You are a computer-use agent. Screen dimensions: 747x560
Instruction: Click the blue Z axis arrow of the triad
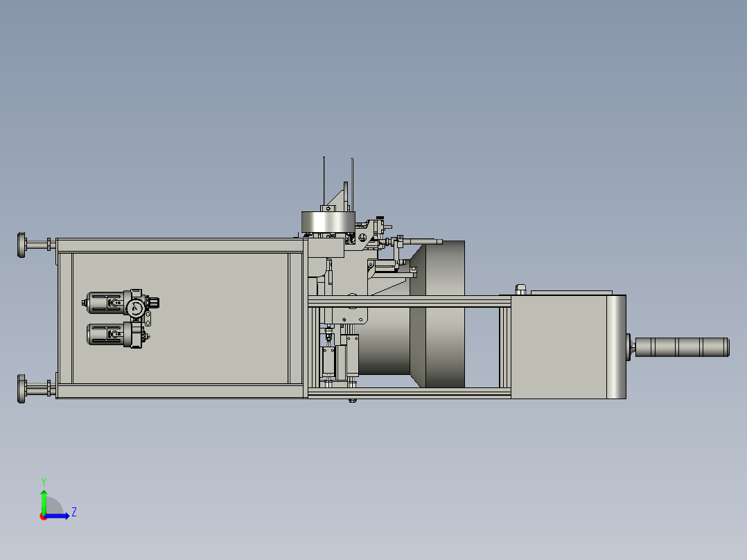click(57, 516)
